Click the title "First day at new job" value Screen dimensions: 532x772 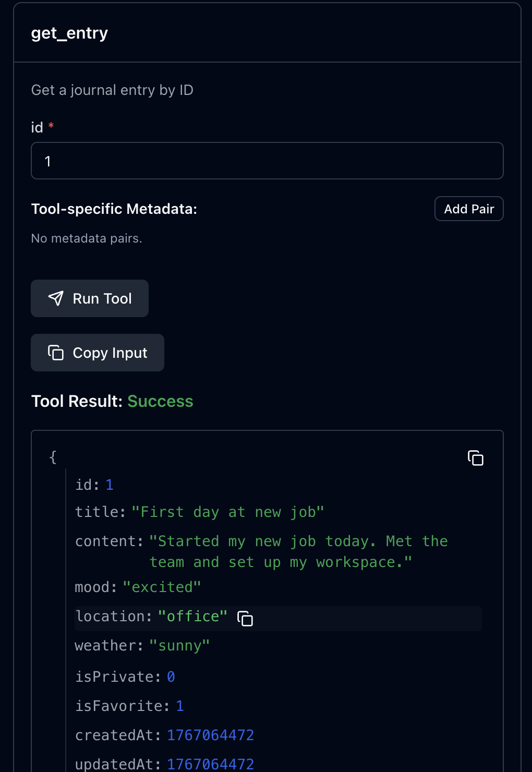point(227,512)
